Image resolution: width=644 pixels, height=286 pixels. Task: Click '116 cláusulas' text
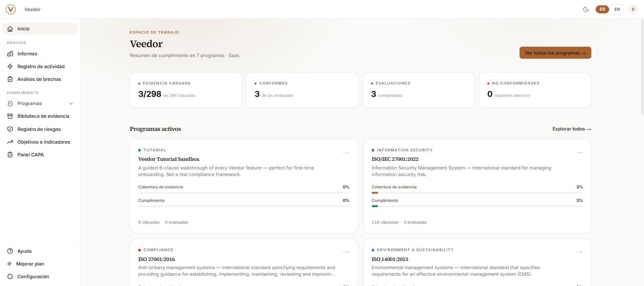pyautogui.click(x=385, y=222)
